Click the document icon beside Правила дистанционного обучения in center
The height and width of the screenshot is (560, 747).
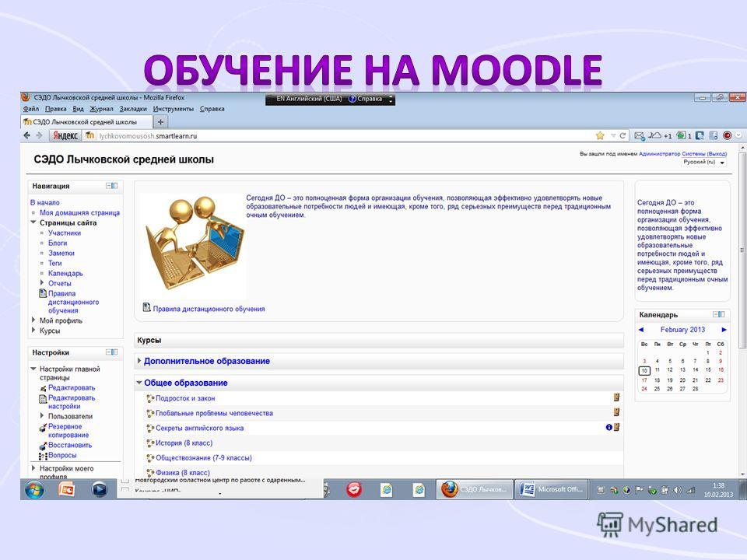147,307
